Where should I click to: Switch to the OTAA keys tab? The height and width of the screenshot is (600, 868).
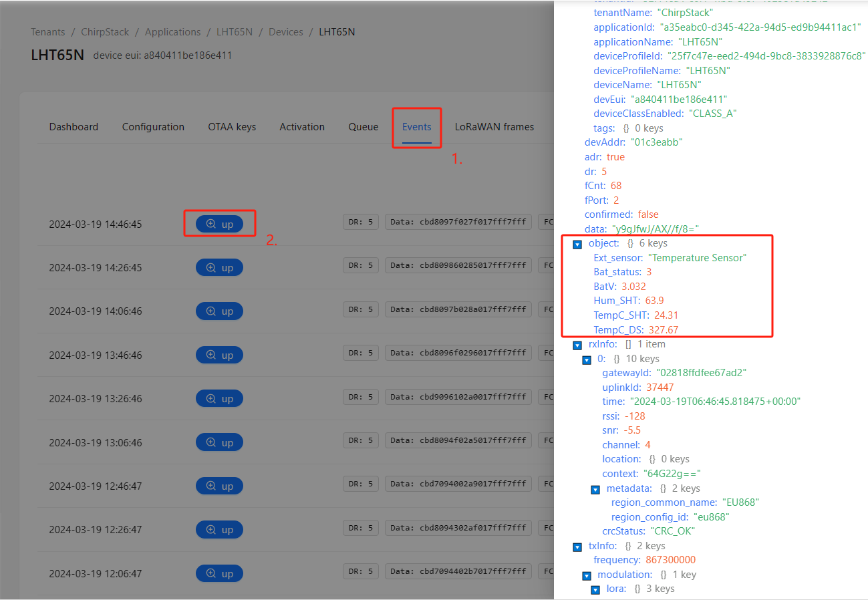[x=232, y=127]
